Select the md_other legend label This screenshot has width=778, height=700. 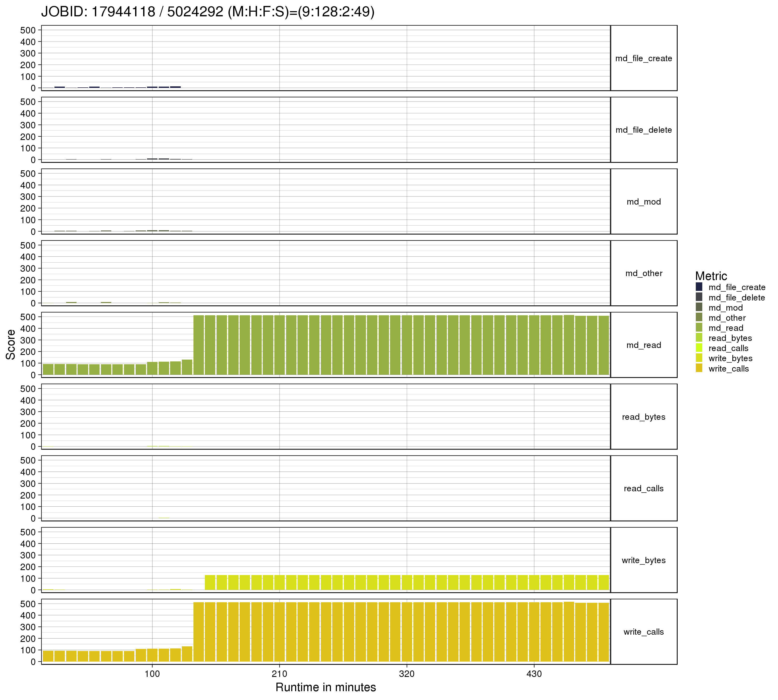(x=727, y=318)
